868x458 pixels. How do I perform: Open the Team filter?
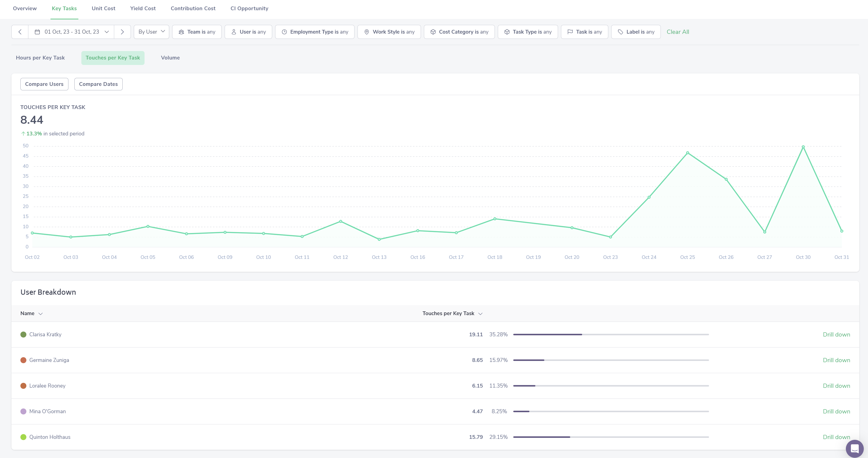tap(197, 32)
